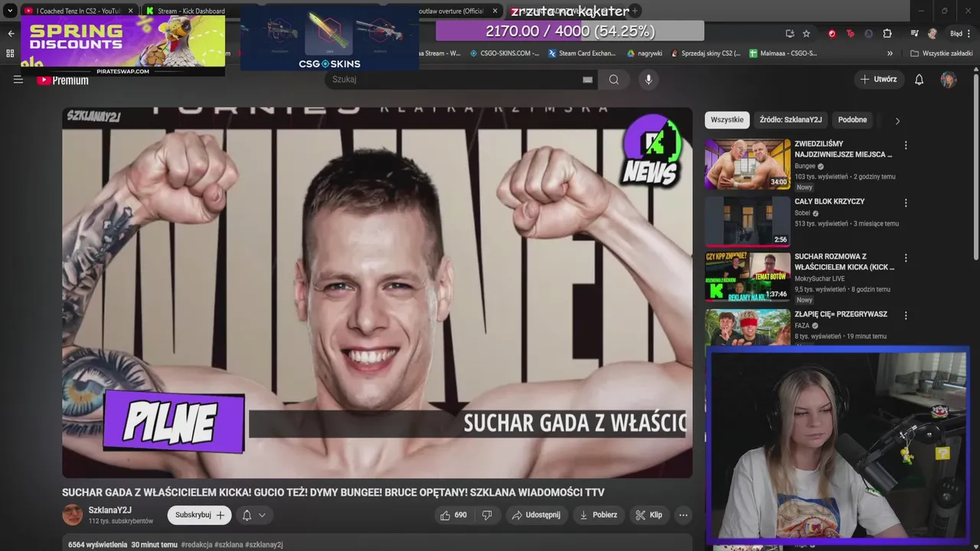
Task: Open the nagrywki Drive bookmark
Action: coord(644,54)
